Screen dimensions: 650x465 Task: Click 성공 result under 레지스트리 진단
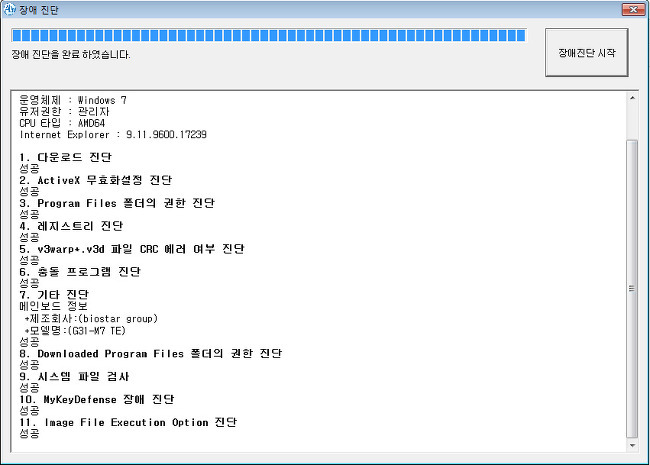coord(29,237)
